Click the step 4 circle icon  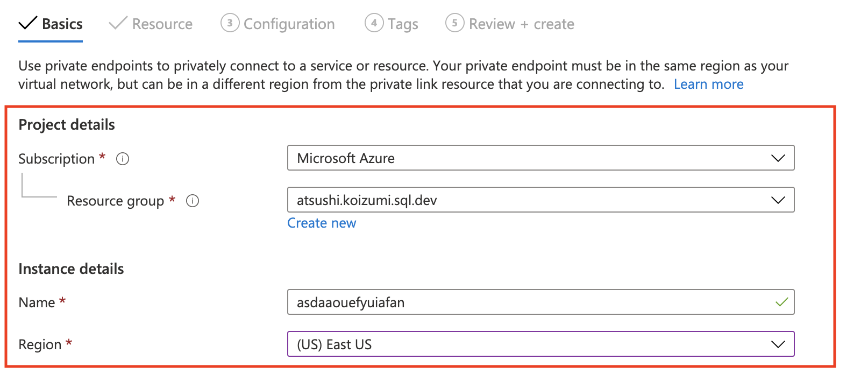point(374,23)
